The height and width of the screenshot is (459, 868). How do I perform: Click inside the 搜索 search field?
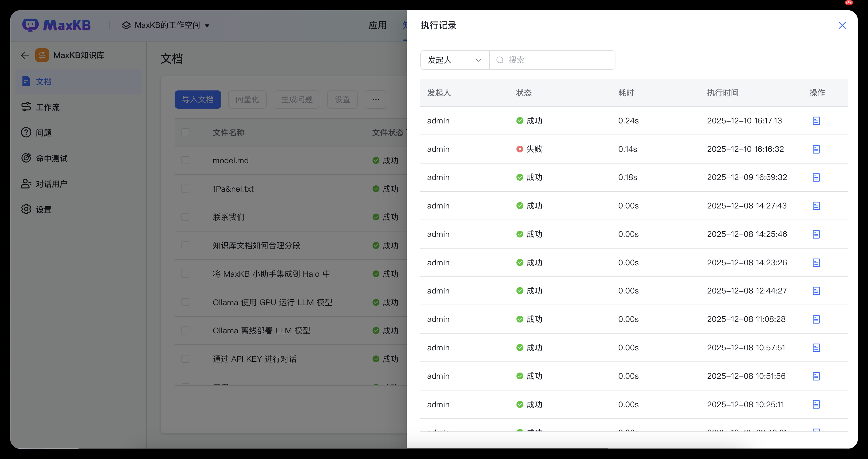(553, 60)
